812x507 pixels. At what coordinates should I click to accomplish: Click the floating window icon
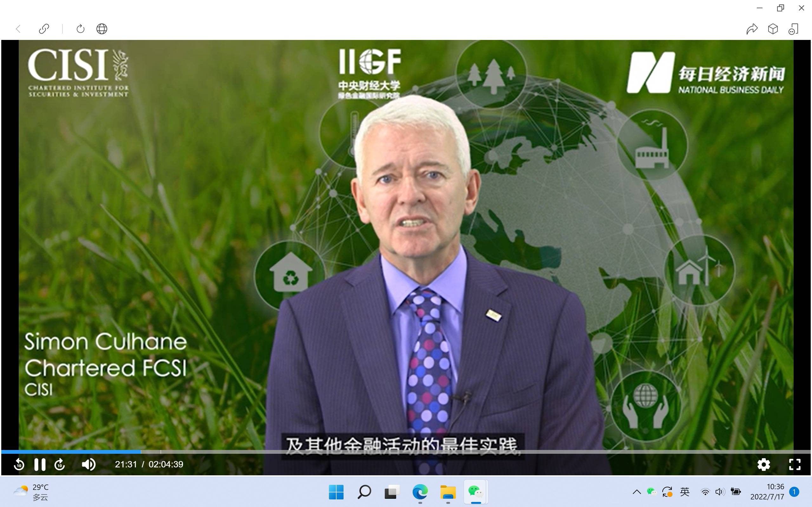tap(794, 29)
